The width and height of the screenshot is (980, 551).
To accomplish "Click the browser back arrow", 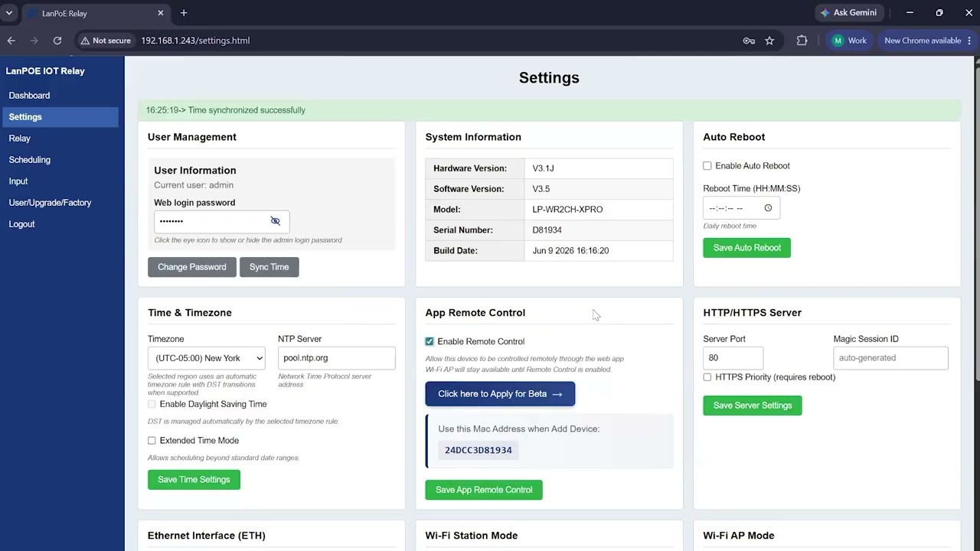I will [x=11, y=41].
